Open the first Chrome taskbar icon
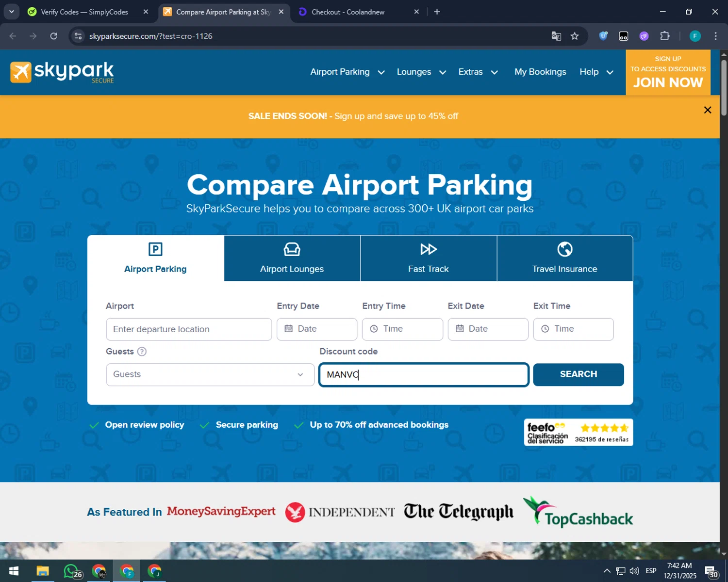Screen dimensions: 728x582 click(99, 571)
